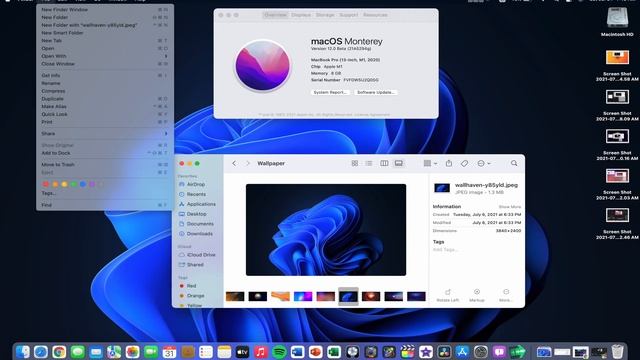Switch Finder to column view
Screen dimensions: 640x360
pos(384,163)
